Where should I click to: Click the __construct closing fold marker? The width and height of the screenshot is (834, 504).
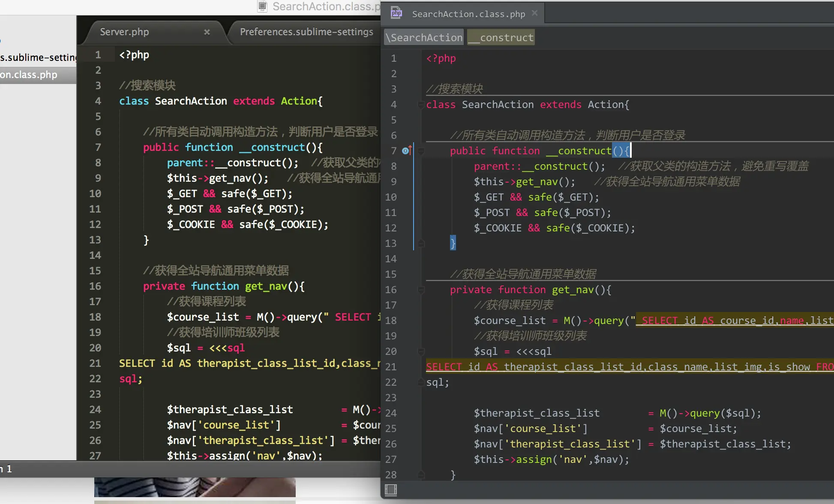pyautogui.click(x=421, y=243)
